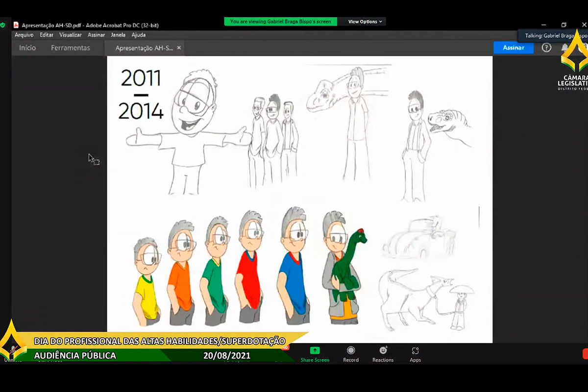Open the Ajuda menu
Image resolution: width=588 pixels, height=392 pixels.
coord(138,35)
